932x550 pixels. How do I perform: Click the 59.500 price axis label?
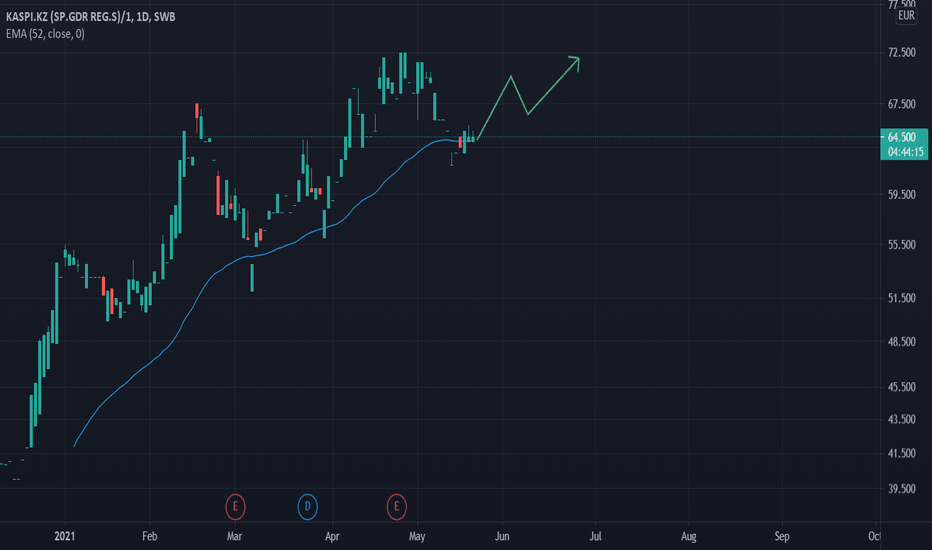tap(902, 194)
